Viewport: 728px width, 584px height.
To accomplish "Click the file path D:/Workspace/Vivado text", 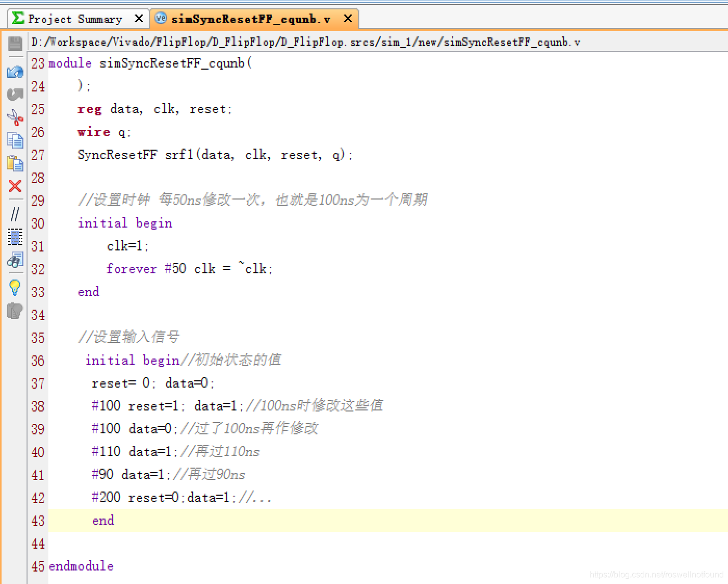I will [305, 42].
